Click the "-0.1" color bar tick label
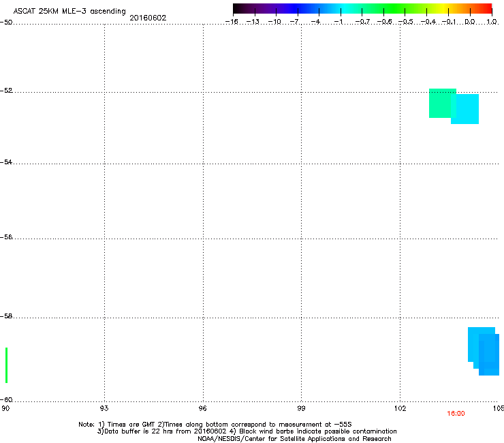This screenshot has height=443, width=504. [x=449, y=22]
